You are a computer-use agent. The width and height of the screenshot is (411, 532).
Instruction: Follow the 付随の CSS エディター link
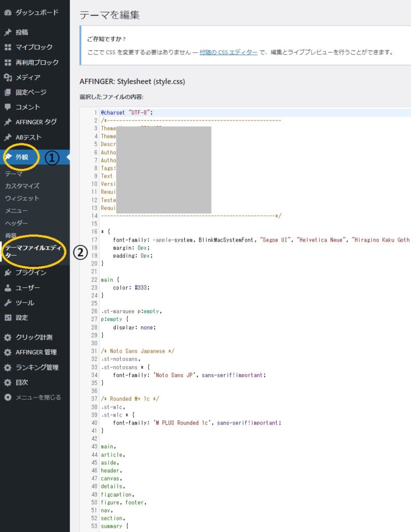(228, 52)
